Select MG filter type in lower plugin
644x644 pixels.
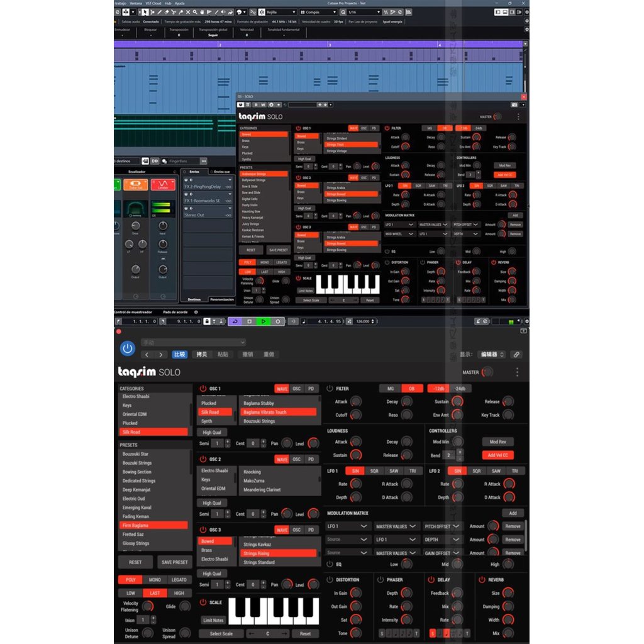pos(390,388)
